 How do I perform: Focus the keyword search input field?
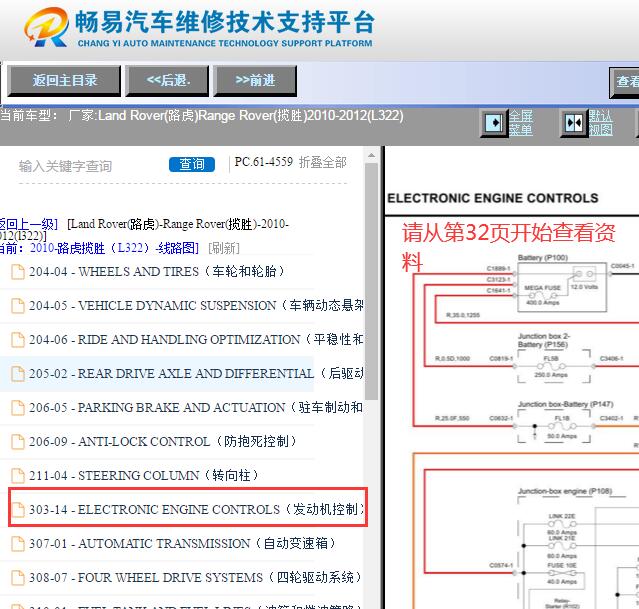(90, 166)
